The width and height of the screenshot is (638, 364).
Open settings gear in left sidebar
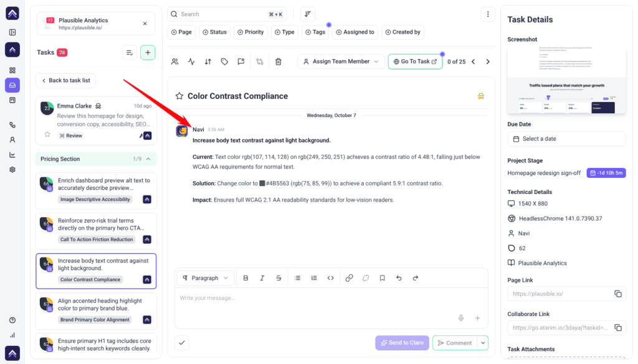(x=12, y=170)
